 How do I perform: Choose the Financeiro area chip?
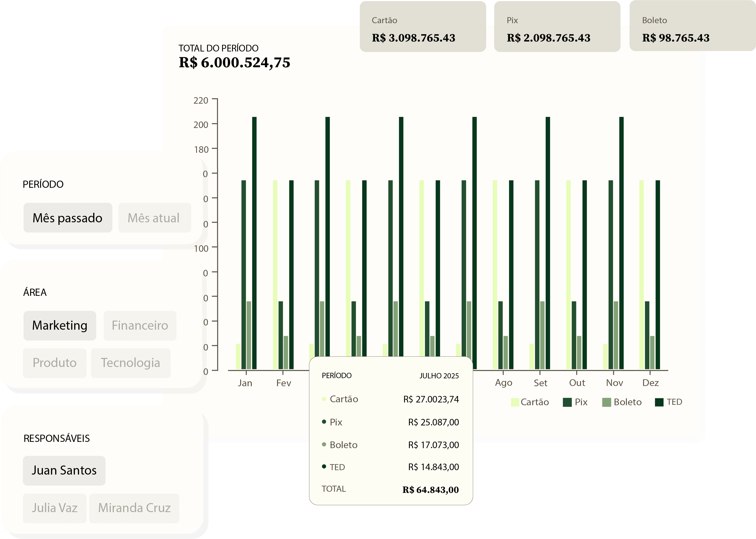[140, 325]
